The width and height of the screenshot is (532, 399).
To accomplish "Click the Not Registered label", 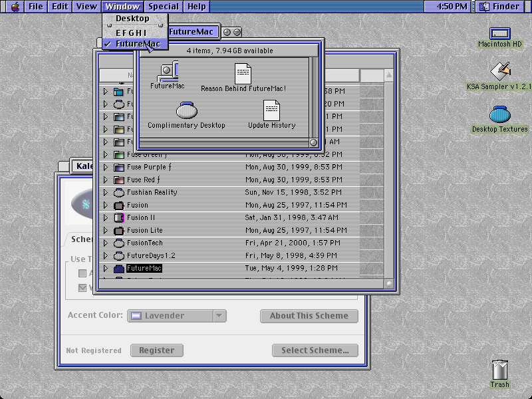I will coord(94,350).
